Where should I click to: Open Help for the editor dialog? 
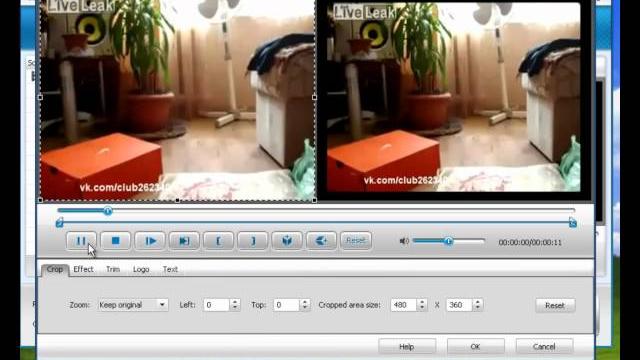(x=407, y=347)
